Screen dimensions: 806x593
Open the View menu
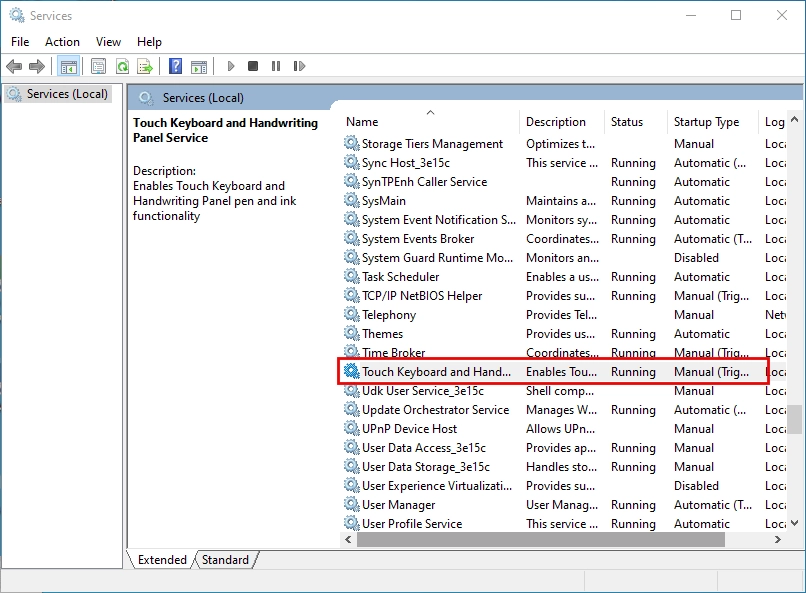pos(108,42)
